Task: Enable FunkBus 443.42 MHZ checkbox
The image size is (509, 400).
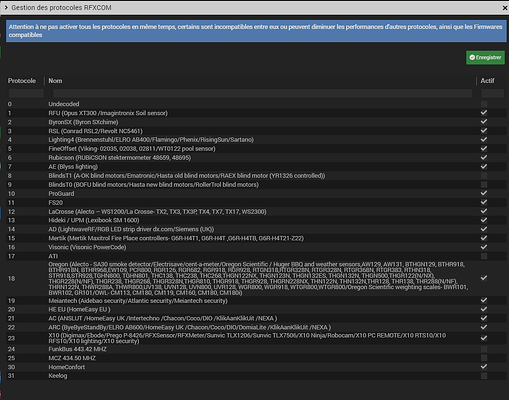Action: click(484, 349)
